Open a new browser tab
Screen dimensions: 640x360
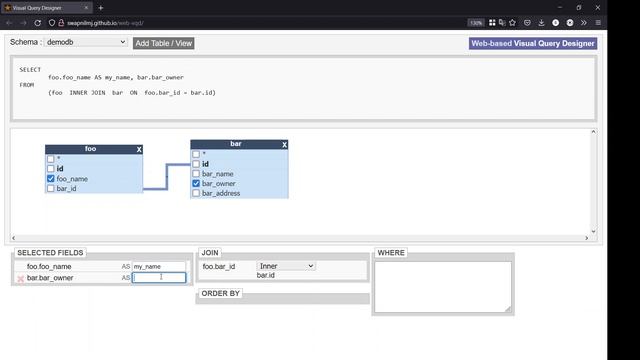coord(101,8)
